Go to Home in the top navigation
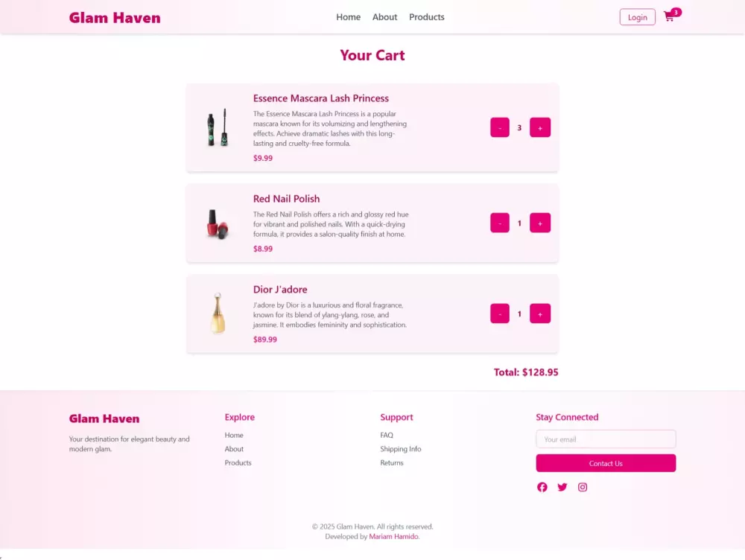The height and width of the screenshot is (560, 745). click(348, 17)
